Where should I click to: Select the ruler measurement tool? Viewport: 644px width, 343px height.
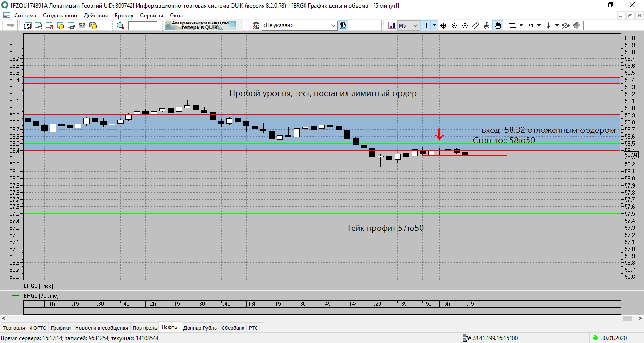pos(476,25)
